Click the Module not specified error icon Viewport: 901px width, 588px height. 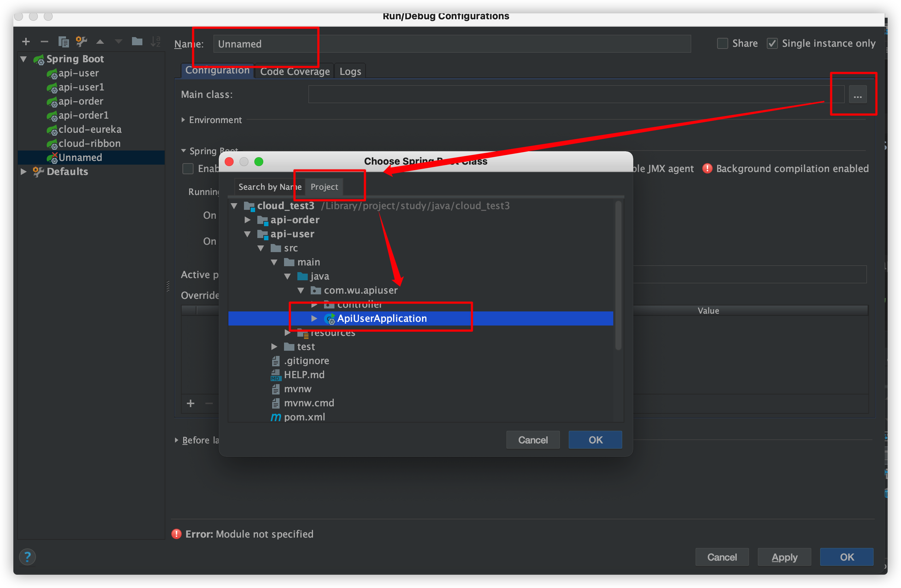(176, 534)
